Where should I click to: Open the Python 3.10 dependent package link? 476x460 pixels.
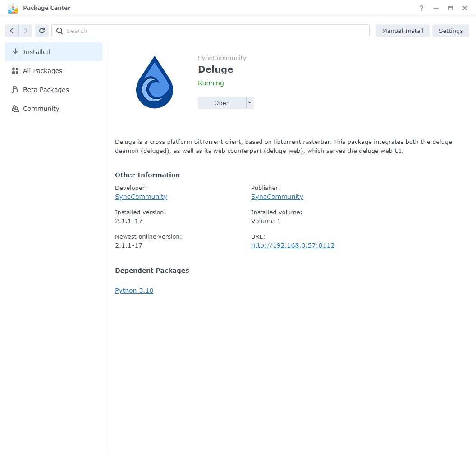pyautogui.click(x=134, y=290)
